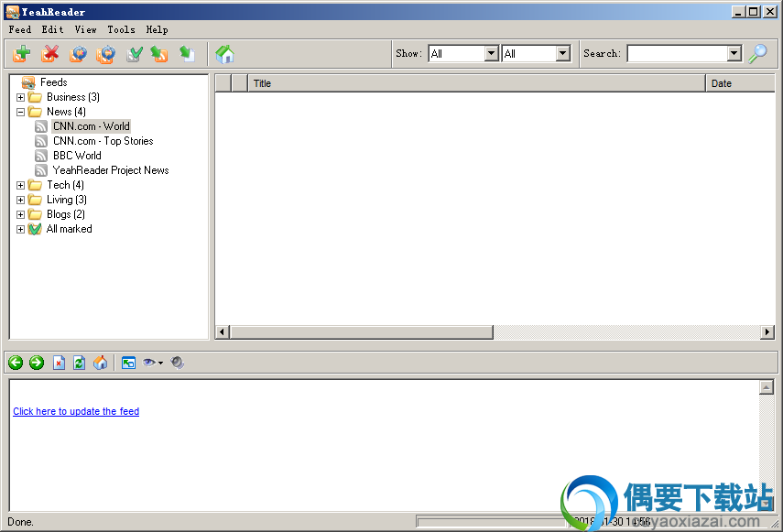The width and height of the screenshot is (783, 532).
Task: Click the first narrow column header left of Title
Action: click(223, 83)
